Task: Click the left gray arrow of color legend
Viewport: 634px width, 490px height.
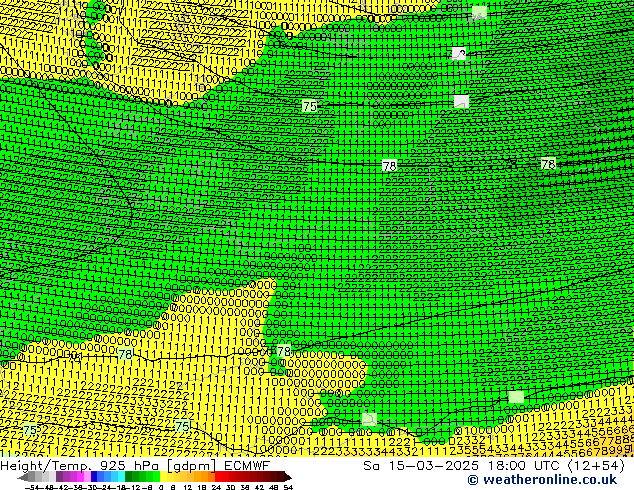Action: pos(23,477)
